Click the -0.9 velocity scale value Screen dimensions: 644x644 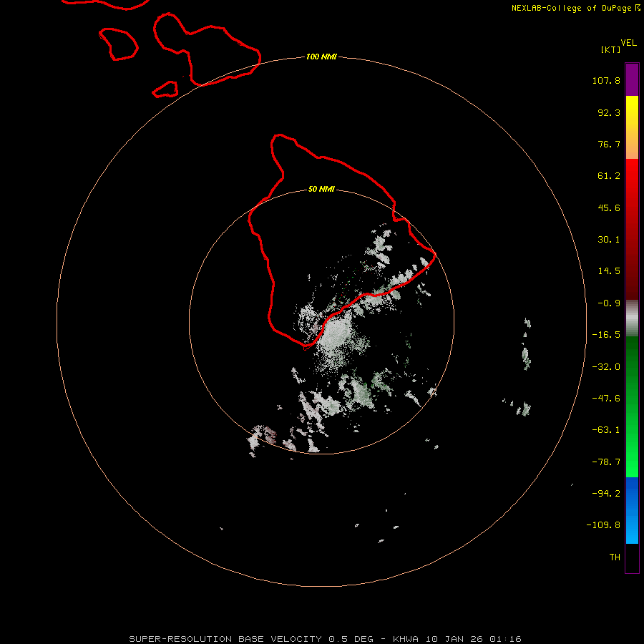point(609,303)
